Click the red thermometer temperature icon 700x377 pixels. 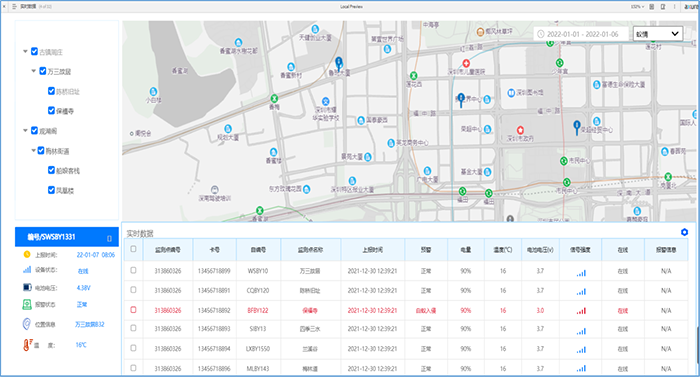(x=28, y=345)
